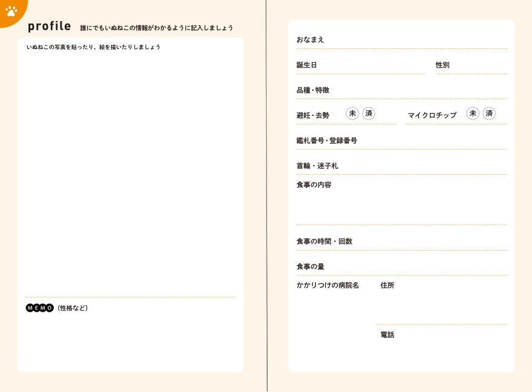
Task: Click the black MEMO badge
Action: pyautogui.click(x=39, y=308)
